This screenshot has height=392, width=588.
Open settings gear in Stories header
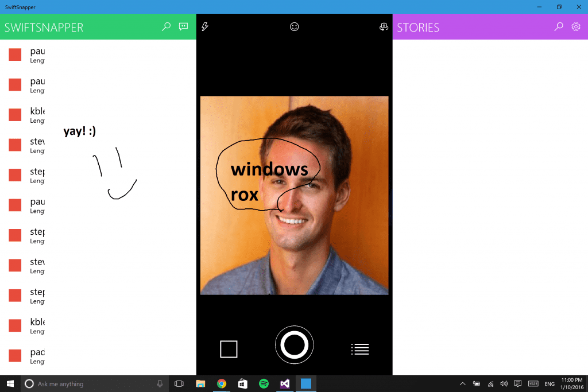(x=576, y=26)
